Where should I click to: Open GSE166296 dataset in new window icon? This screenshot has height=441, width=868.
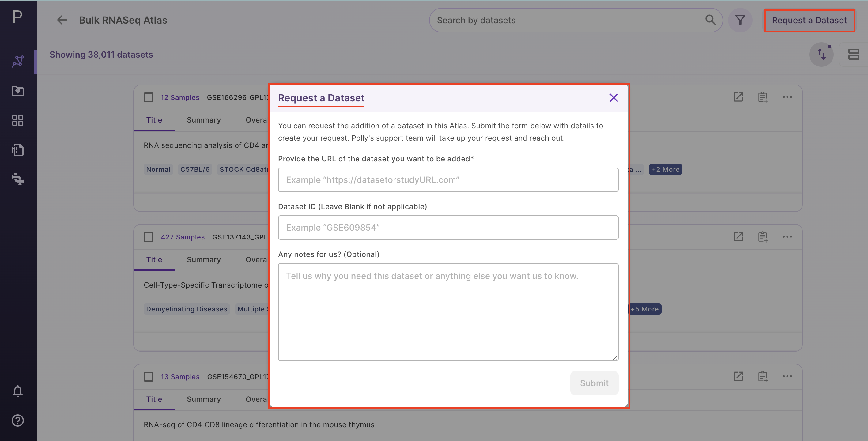coord(738,97)
